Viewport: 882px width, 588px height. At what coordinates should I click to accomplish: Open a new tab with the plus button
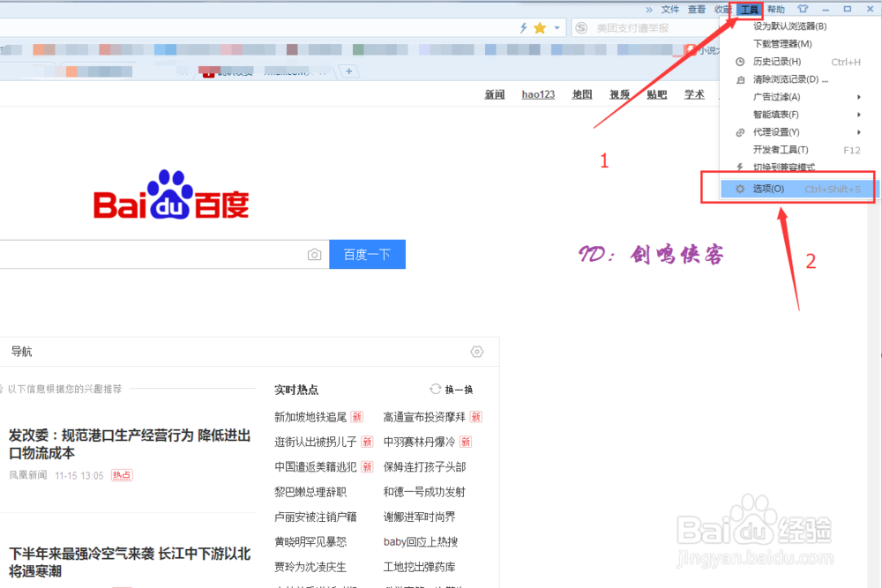(348, 71)
